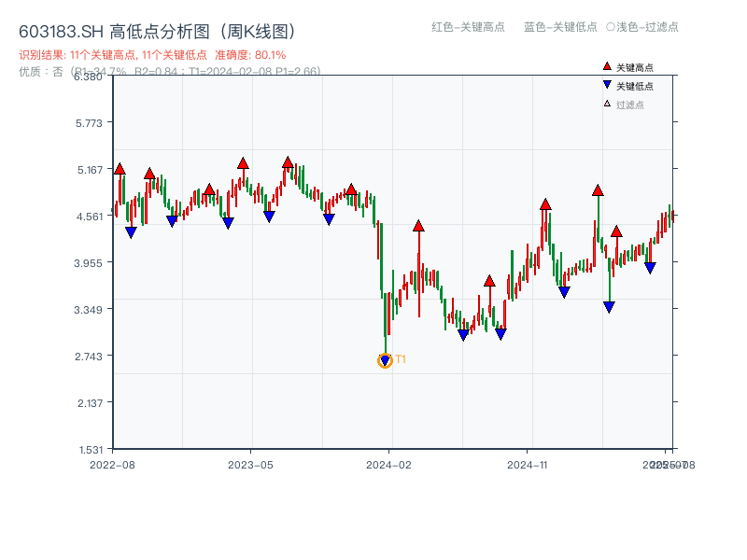The height and width of the screenshot is (560, 747).
Task: Click the circle beside 浅色-过滤点
Action: (x=610, y=27)
